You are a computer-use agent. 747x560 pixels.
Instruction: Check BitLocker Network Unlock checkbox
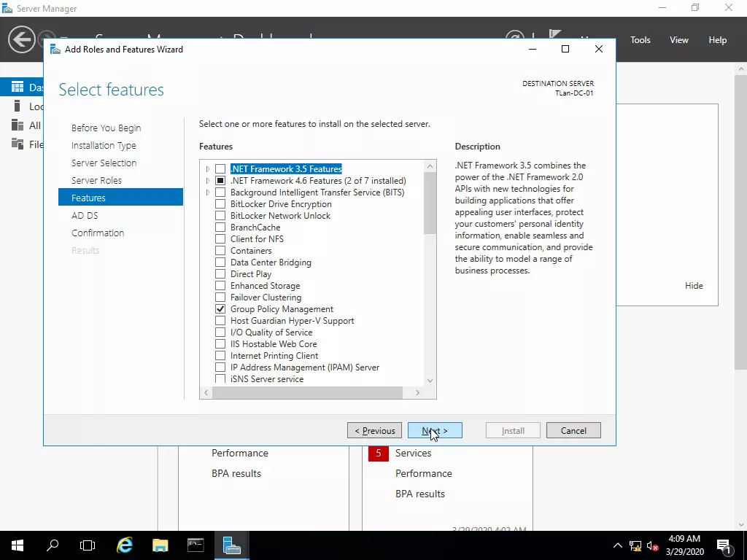[x=220, y=216]
